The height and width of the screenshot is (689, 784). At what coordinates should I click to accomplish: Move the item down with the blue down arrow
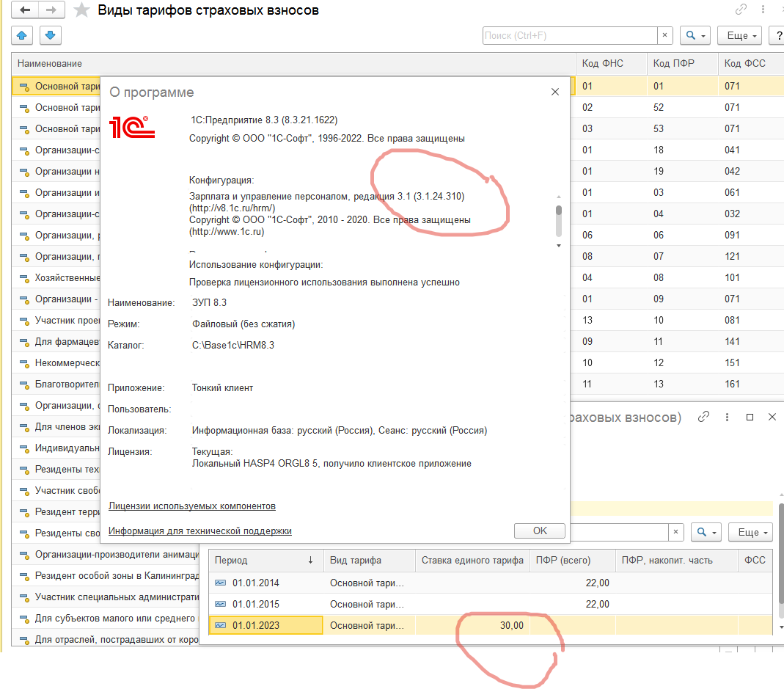50,35
